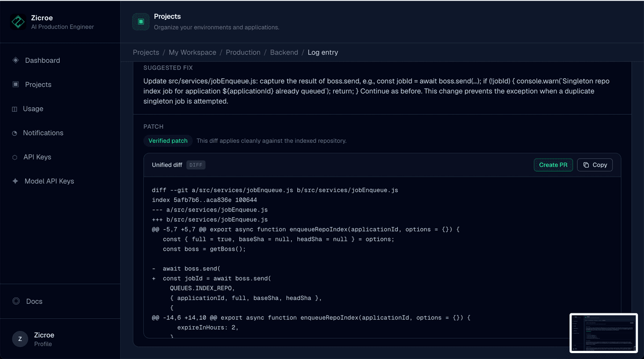The width and height of the screenshot is (644, 359).
Task: Click the DIFF tag label
Action: click(x=196, y=165)
